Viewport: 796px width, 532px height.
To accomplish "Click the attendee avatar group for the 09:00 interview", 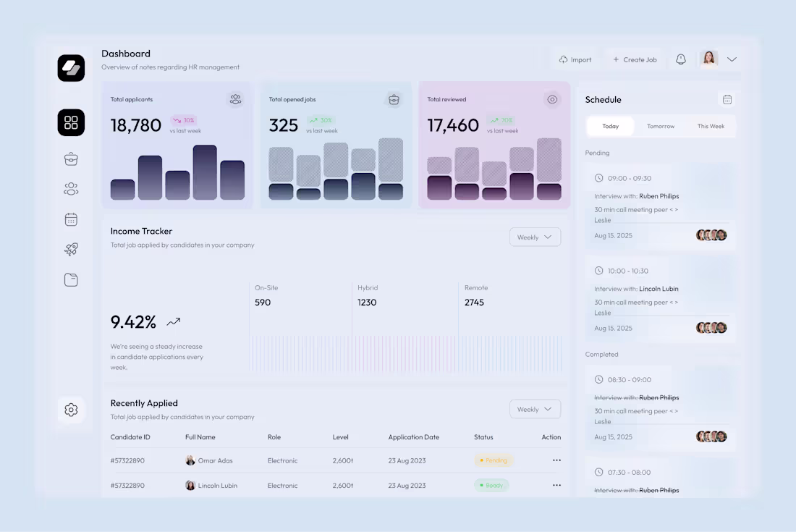I will click(711, 235).
